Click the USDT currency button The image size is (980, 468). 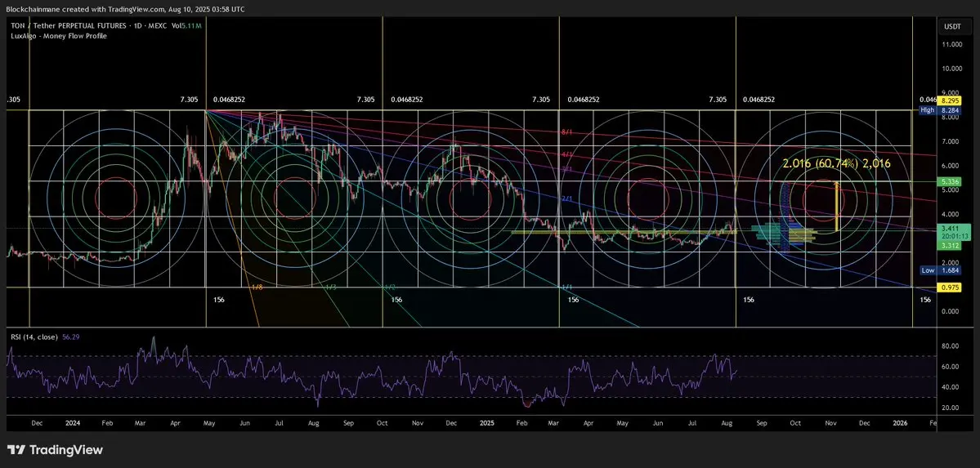951,27
